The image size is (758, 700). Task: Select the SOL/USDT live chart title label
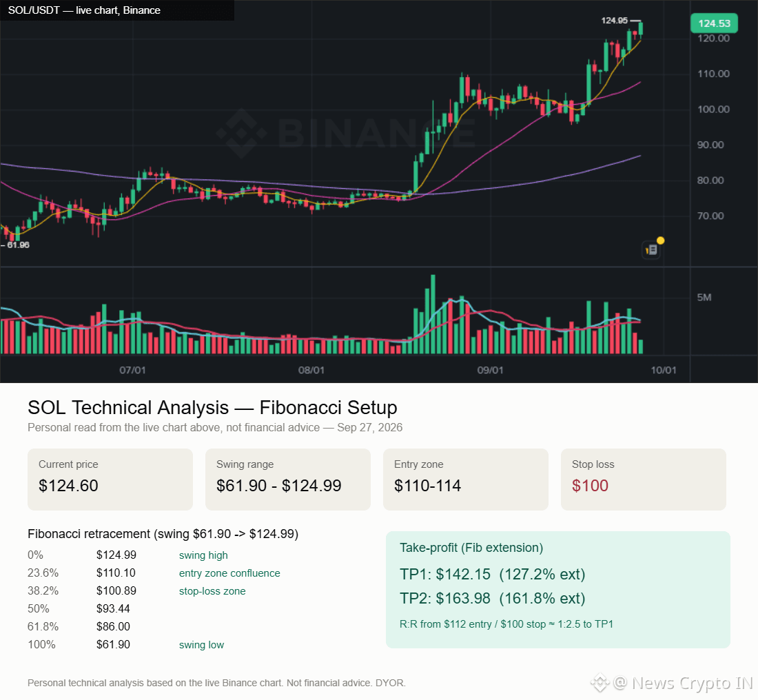click(x=84, y=10)
